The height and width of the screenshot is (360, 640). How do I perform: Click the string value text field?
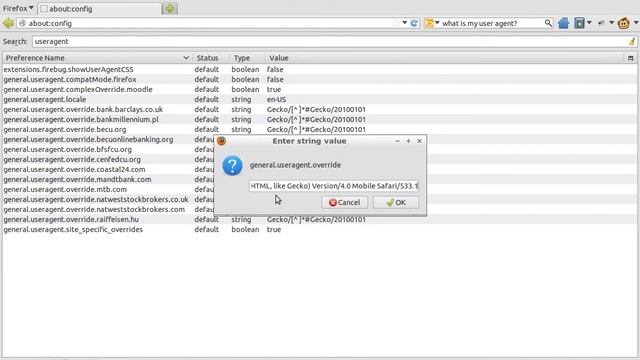click(333, 186)
